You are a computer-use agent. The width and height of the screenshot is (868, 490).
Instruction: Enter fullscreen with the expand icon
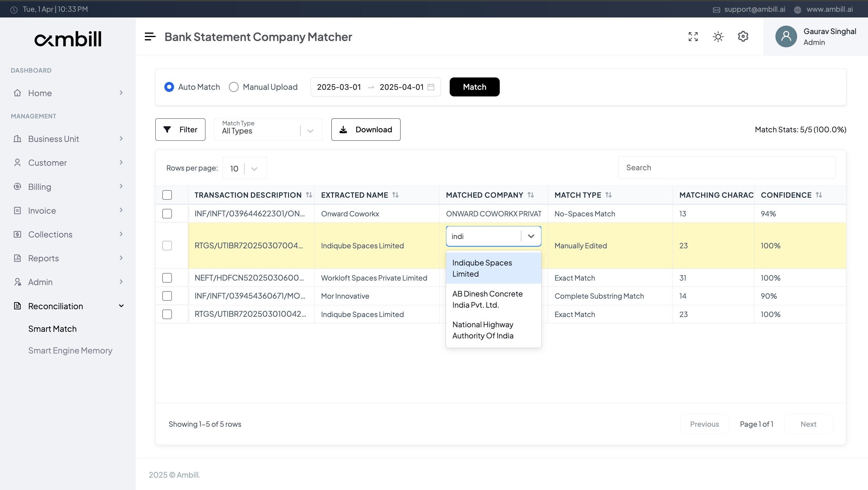click(693, 36)
